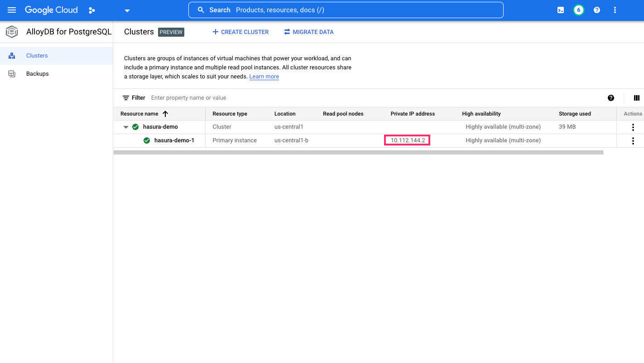
Task: Open the project selector dropdown
Action: [x=127, y=10]
